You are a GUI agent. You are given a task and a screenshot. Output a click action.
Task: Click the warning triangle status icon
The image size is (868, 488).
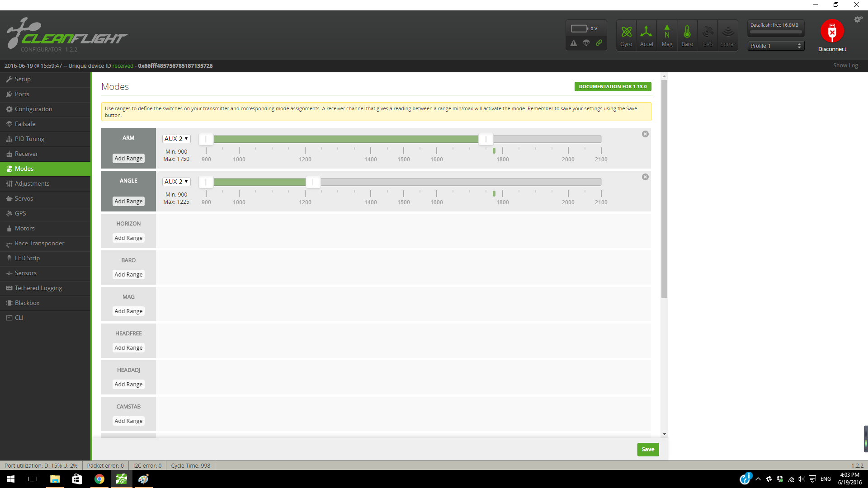tap(573, 43)
